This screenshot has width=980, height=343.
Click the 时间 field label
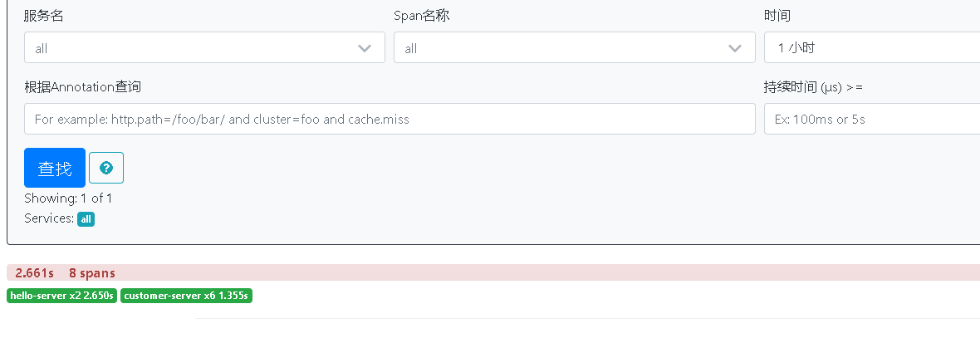tap(777, 16)
